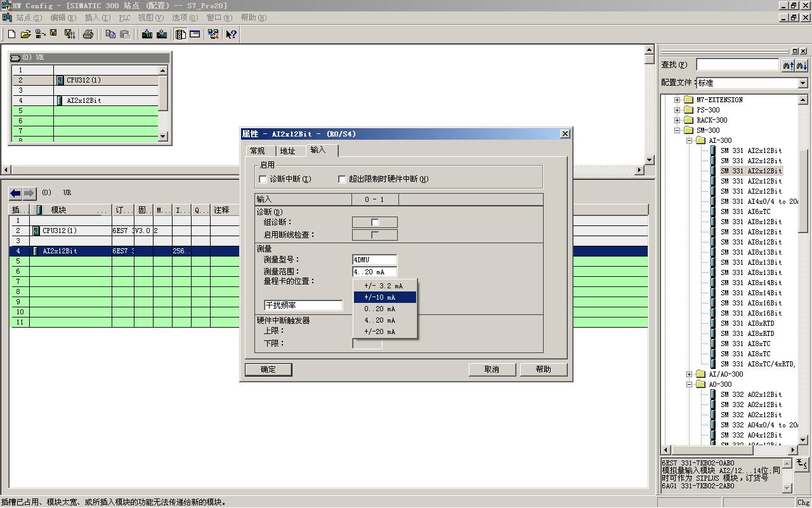Click the dock toggle icon of catalog pane
This screenshot has width=812, height=508.
pyautogui.click(x=795, y=51)
